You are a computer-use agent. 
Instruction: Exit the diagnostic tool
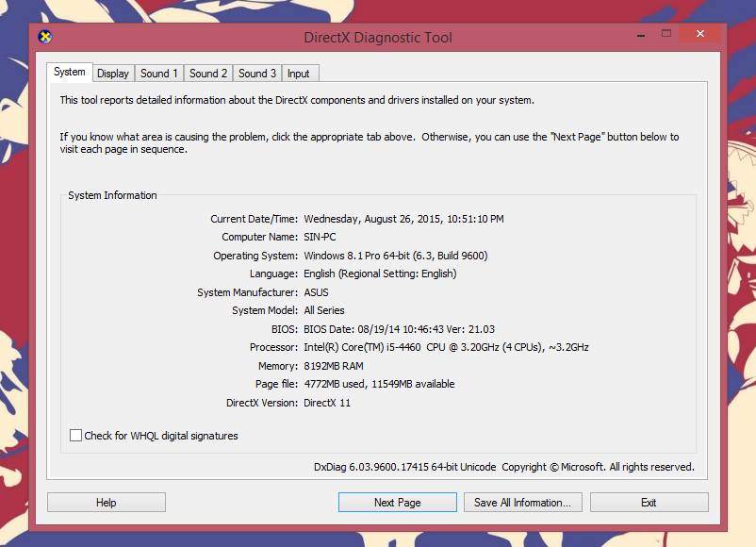(649, 502)
